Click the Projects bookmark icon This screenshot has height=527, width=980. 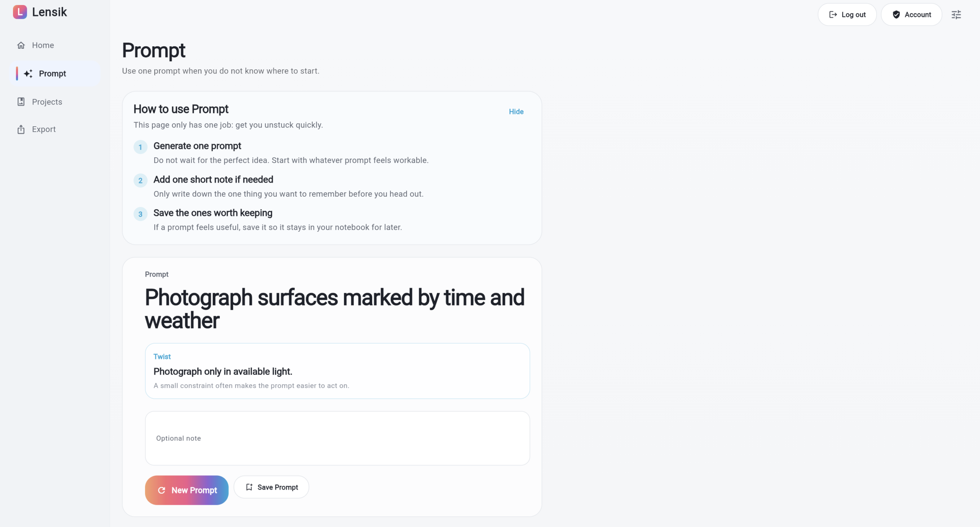[x=21, y=102]
